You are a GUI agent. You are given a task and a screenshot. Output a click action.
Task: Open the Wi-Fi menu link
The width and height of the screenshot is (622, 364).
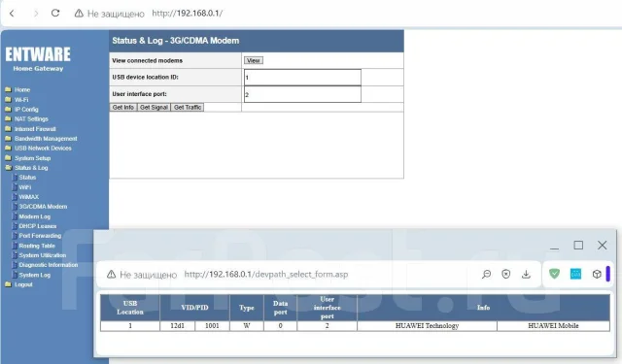pyautogui.click(x=21, y=100)
